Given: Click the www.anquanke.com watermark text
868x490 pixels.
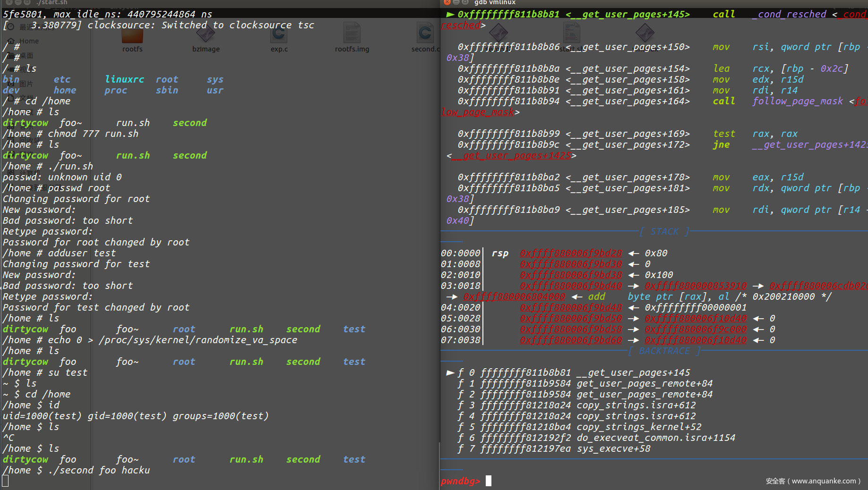Looking at the screenshot, I should coord(813,481).
